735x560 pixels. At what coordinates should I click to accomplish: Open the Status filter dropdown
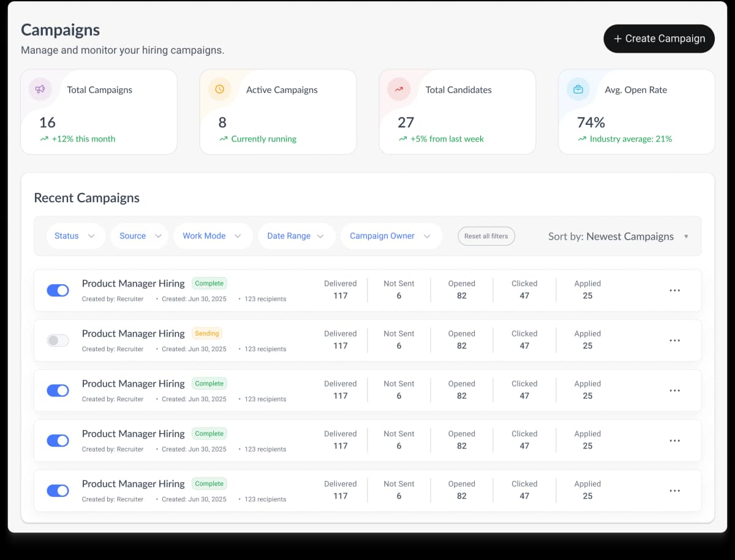75,236
